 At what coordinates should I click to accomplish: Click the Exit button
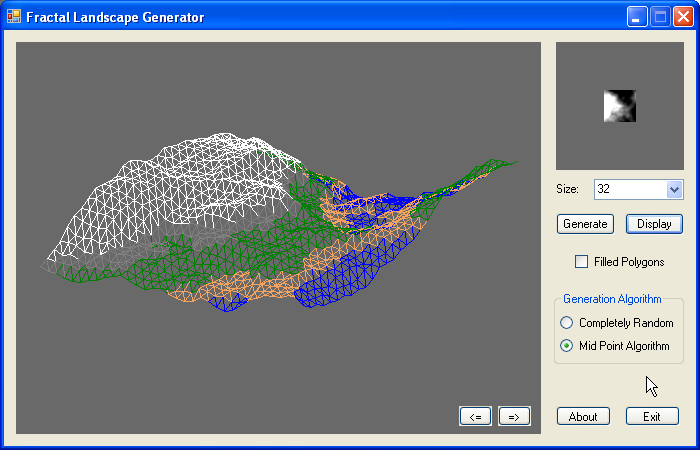652,416
